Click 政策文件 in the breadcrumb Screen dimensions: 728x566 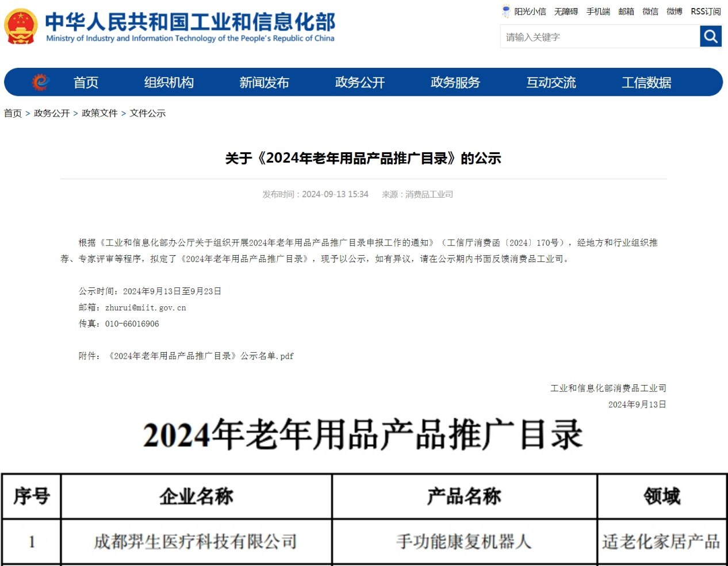99,113
